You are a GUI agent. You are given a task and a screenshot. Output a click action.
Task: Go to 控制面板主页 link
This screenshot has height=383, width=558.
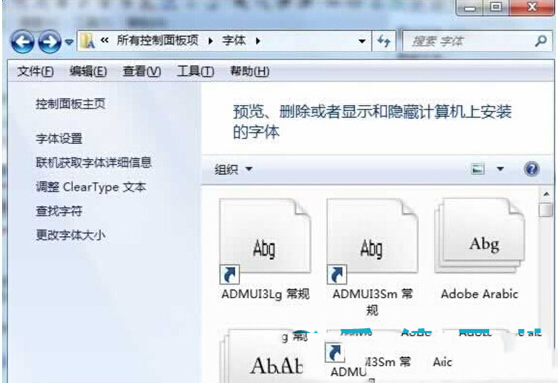(70, 104)
